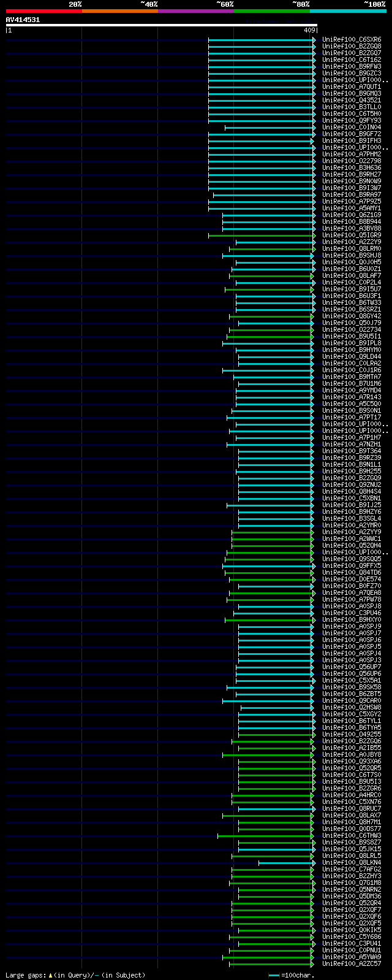Click label UniRef100_C3PU46
The height and width of the screenshot is (980, 392).
(x=352, y=613)
